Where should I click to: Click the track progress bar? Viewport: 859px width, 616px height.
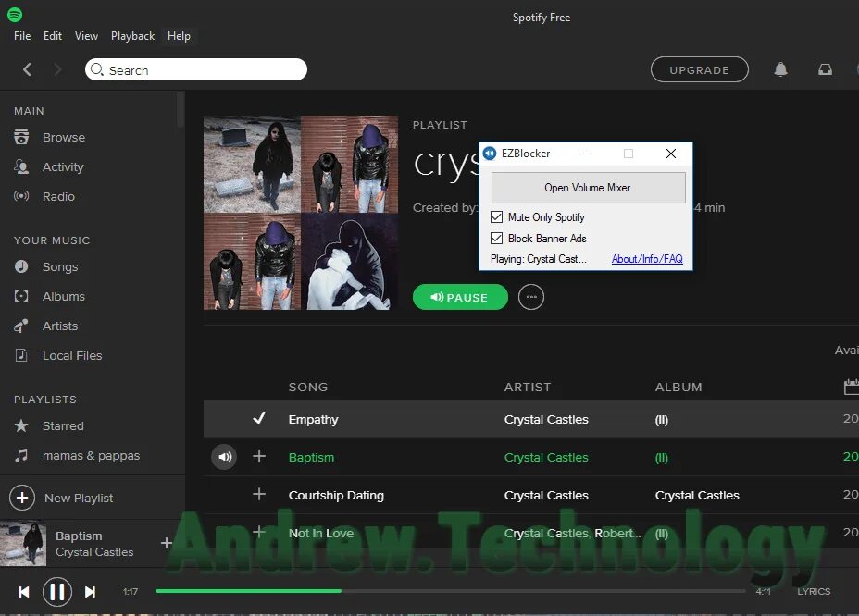(x=450, y=591)
